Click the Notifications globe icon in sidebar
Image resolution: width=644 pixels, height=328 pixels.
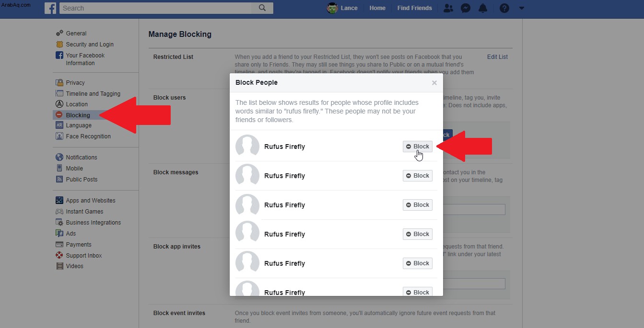pos(59,158)
